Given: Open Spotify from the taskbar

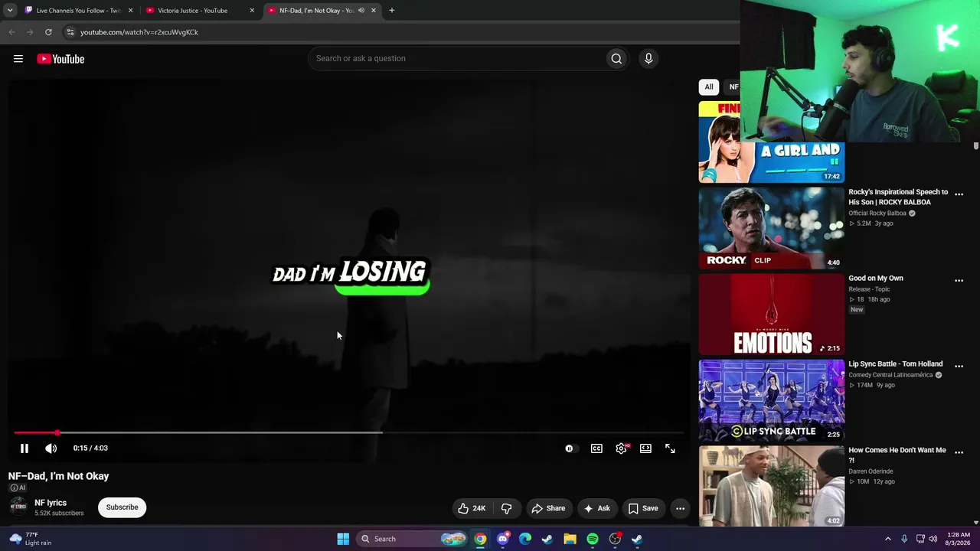Looking at the screenshot, I should click(x=593, y=539).
